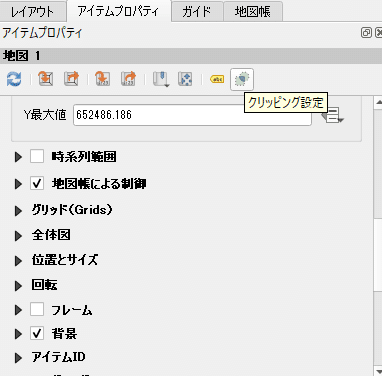Image resolution: width=382 pixels, height=376 pixels.
Task: Set main canvas to match map scale
Action: click(x=128, y=79)
